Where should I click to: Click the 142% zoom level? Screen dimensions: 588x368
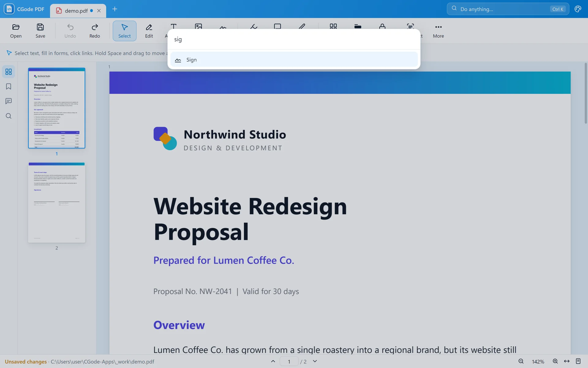click(x=538, y=362)
